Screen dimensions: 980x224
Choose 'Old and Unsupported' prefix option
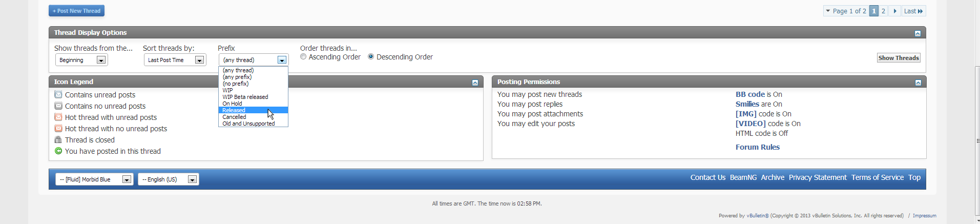pyautogui.click(x=253, y=124)
